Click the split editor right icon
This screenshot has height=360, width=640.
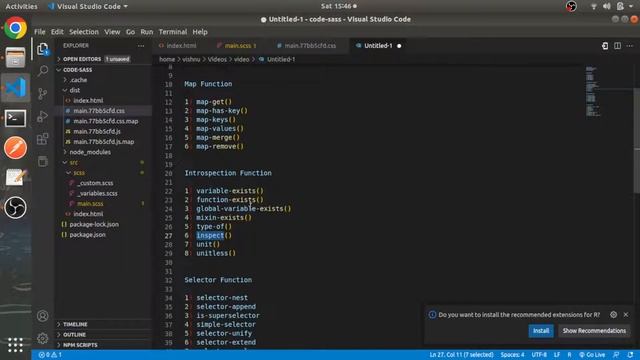tap(618, 46)
